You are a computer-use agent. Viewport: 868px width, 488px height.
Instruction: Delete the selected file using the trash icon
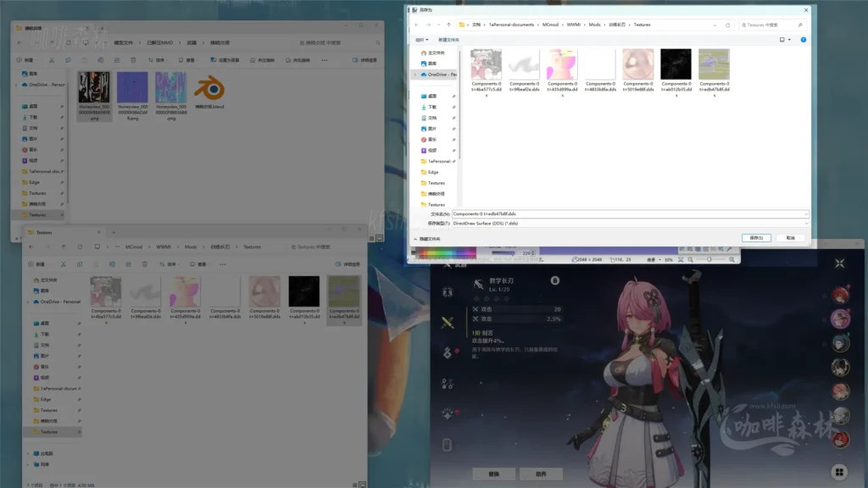click(x=133, y=60)
